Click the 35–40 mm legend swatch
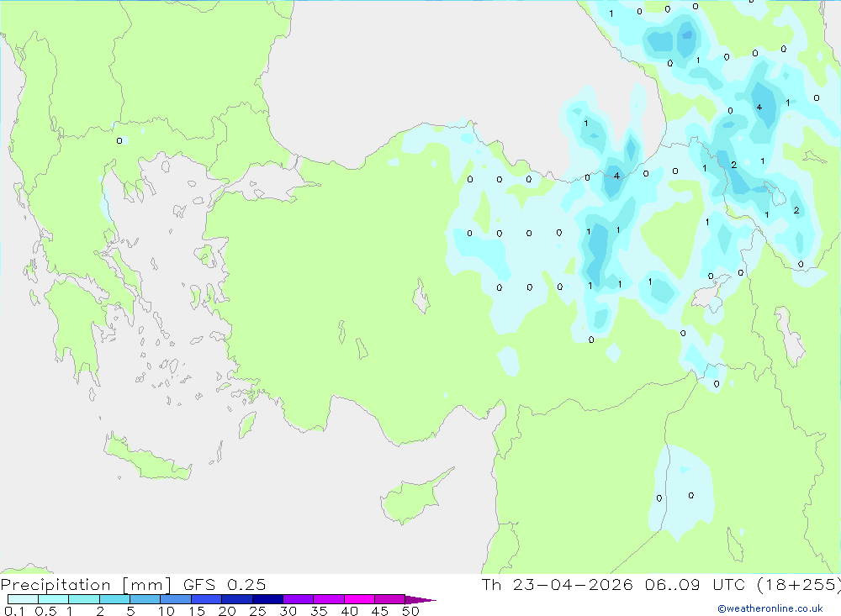This screenshot has height=616, width=841. (329, 599)
